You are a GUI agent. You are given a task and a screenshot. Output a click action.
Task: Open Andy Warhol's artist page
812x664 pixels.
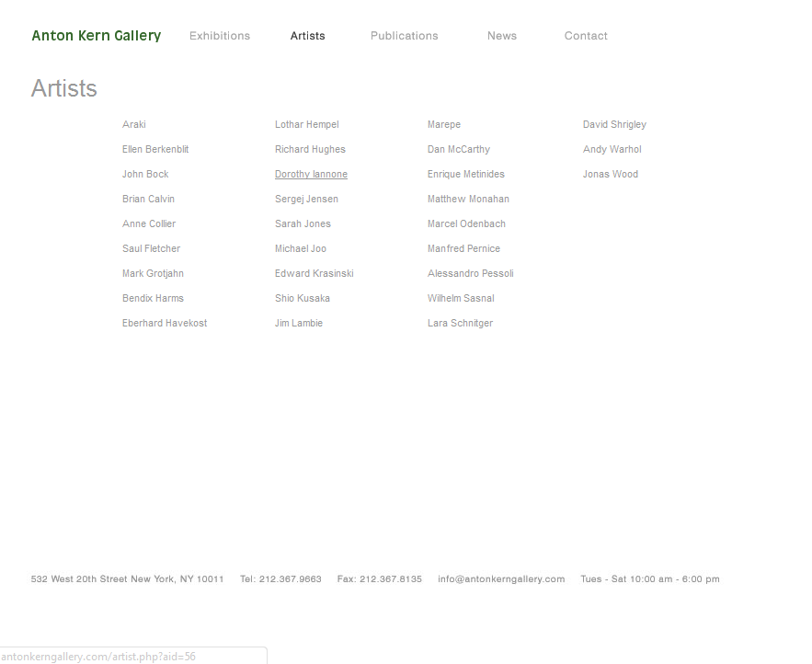[x=612, y=150]
